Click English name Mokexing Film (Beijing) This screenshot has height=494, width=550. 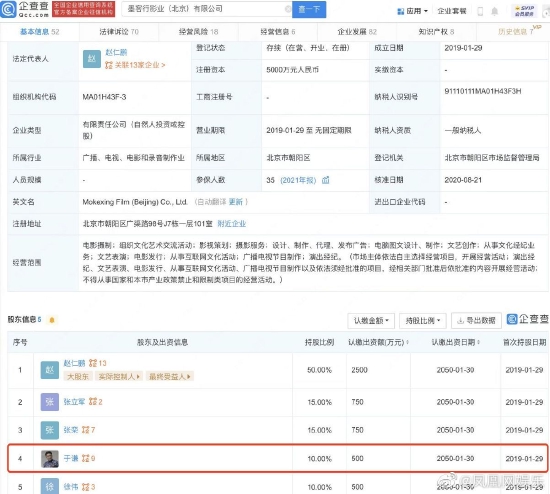pos(135,202)
